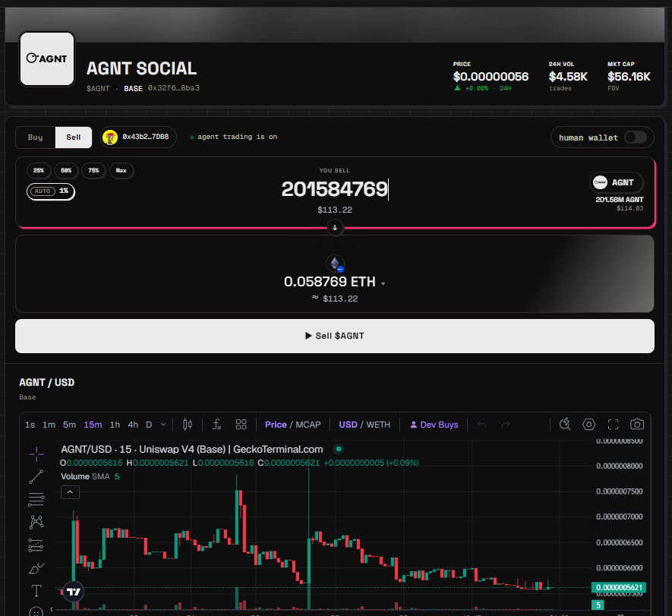Open forecasting and measurement tools

coord(36,545)
